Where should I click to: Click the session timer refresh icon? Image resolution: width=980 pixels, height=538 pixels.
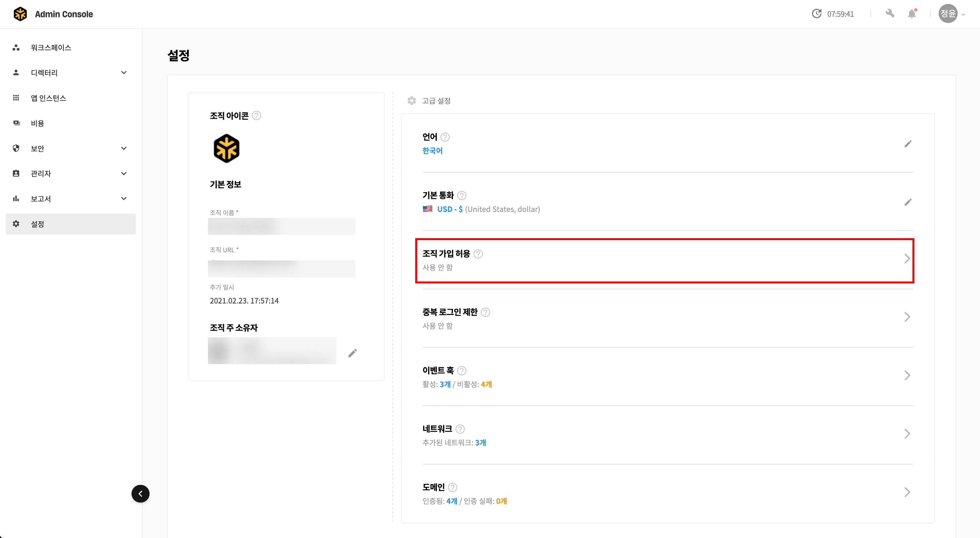tap(816, 14)
